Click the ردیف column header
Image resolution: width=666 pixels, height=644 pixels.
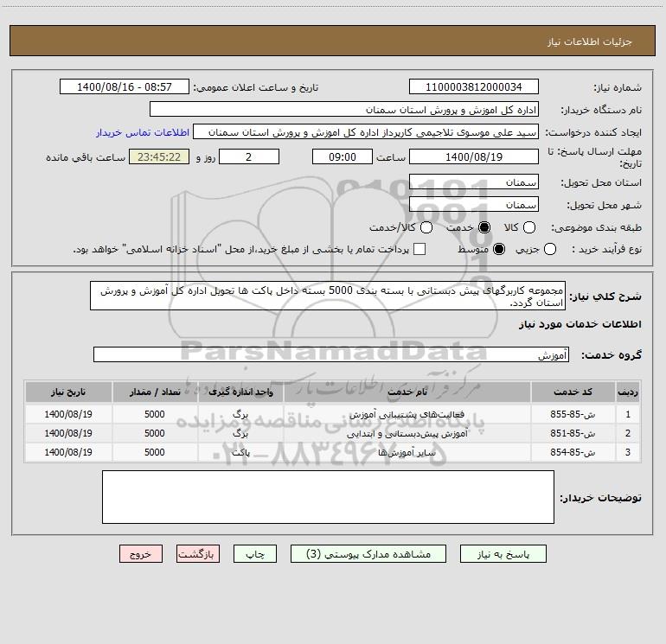point(628,392)
